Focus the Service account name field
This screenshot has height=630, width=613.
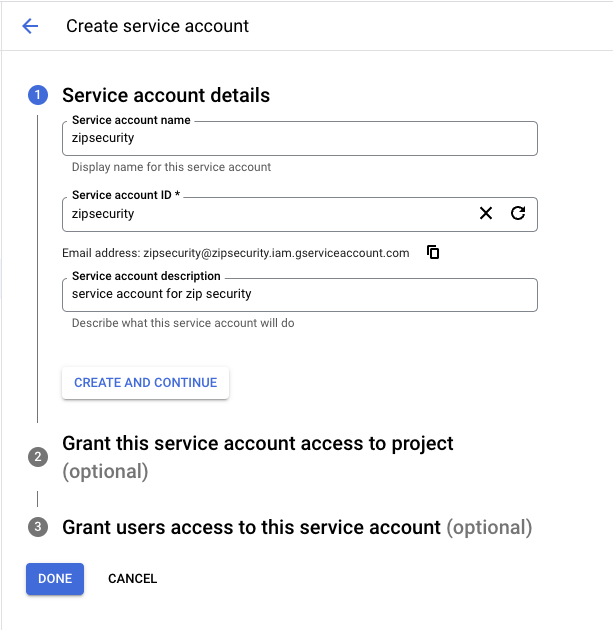pos(299,138)
